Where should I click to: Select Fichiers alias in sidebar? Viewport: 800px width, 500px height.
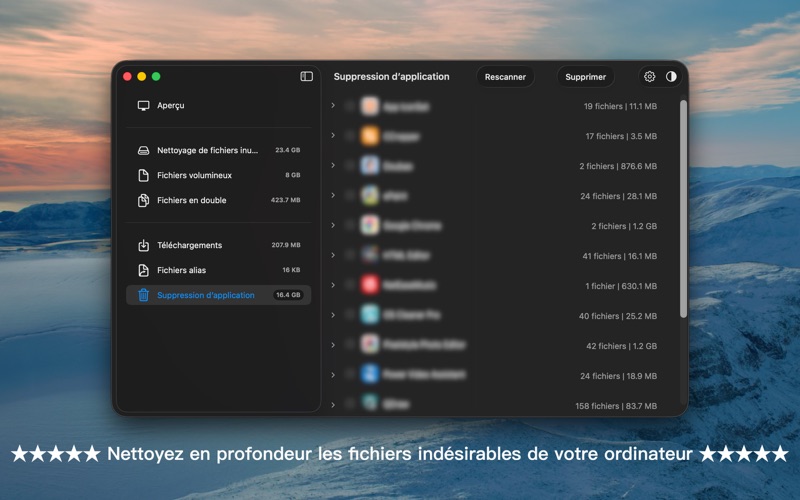(218, 270)
